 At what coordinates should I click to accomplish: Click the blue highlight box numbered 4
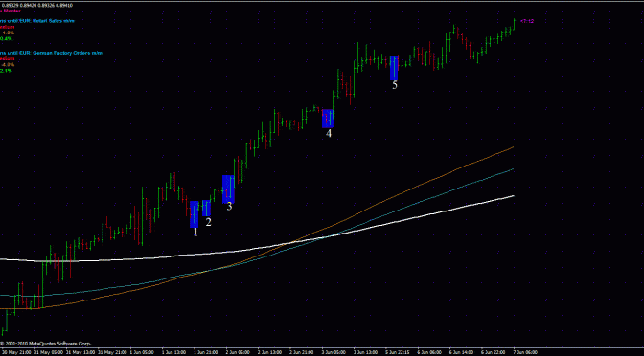click(x=328, y=119)
